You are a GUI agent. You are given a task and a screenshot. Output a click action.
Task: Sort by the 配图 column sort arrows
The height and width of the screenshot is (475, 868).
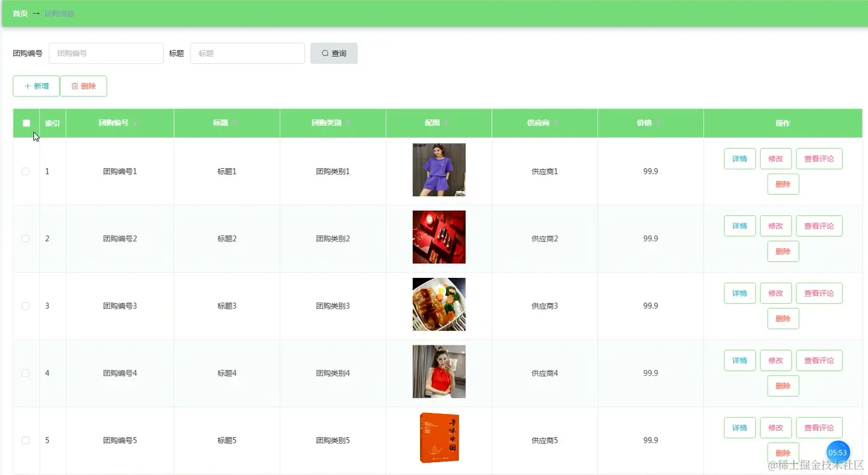point(446,123)
